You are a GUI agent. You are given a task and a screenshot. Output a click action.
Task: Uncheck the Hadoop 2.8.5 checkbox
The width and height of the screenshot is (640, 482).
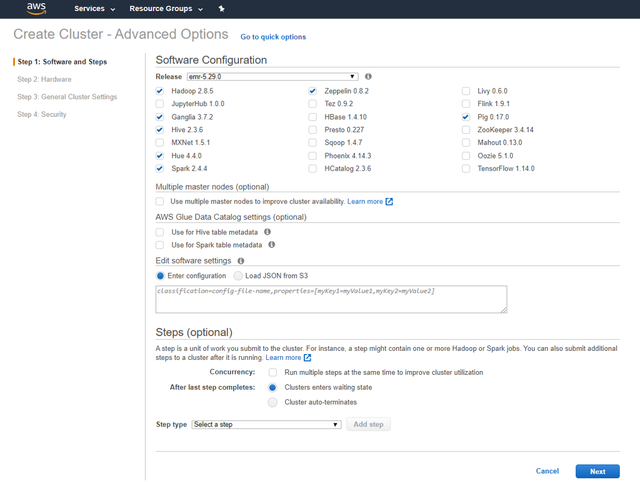160,91
